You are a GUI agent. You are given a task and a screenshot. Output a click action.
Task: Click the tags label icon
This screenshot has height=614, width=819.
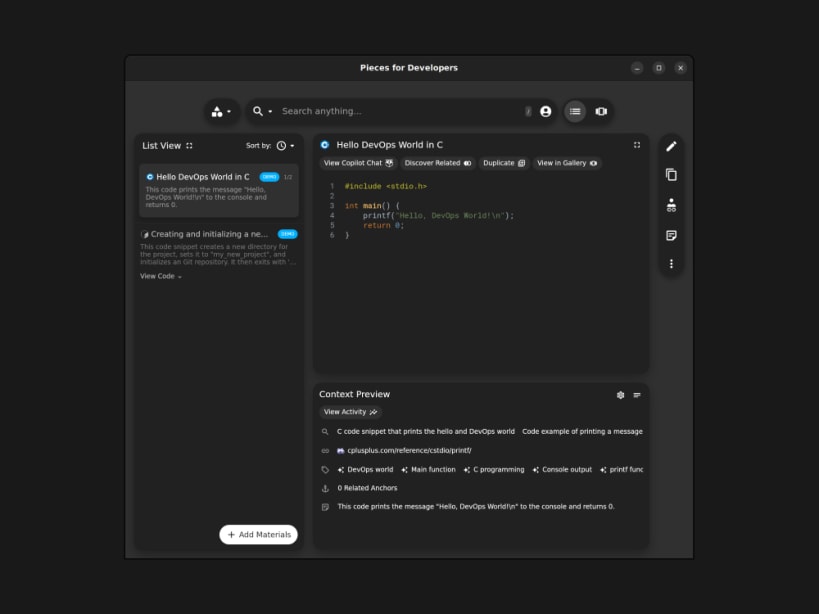325,470
